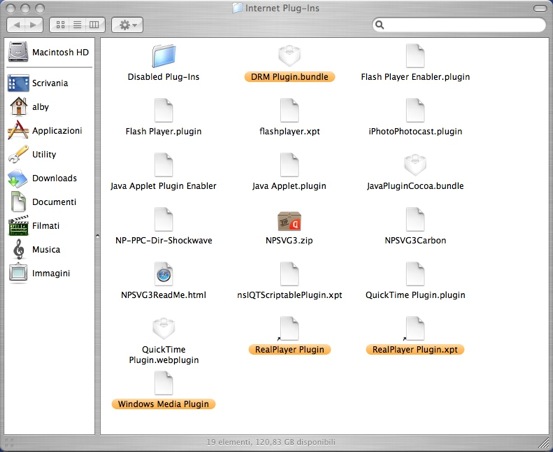
Task: Click the Finder search field
Action: coord(459,25)
